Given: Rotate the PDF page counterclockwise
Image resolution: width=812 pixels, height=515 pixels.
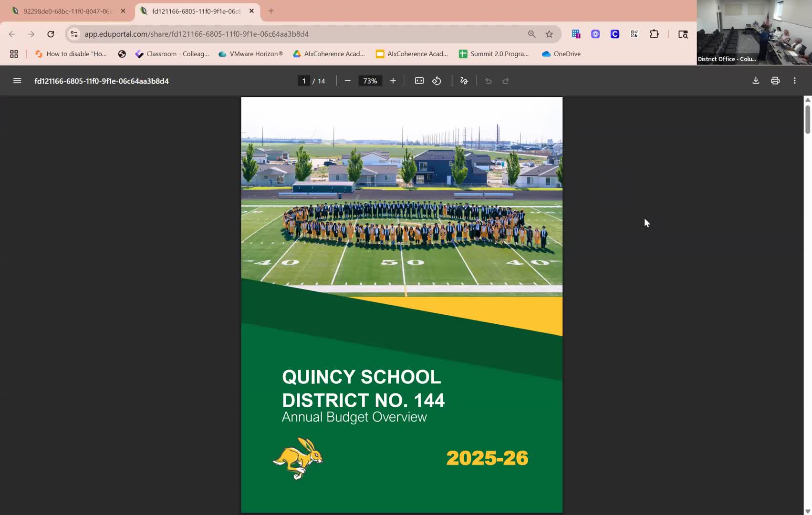Looking at the screenshot, I should click(437, 81).
